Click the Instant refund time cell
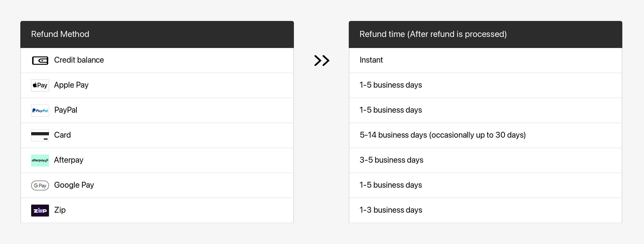The height and width of the screenshot is (244, 644). (x=485, y=60)
